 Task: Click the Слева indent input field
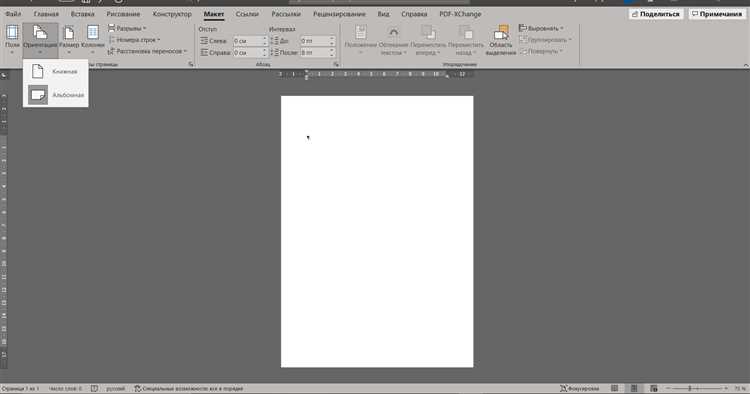247,41
